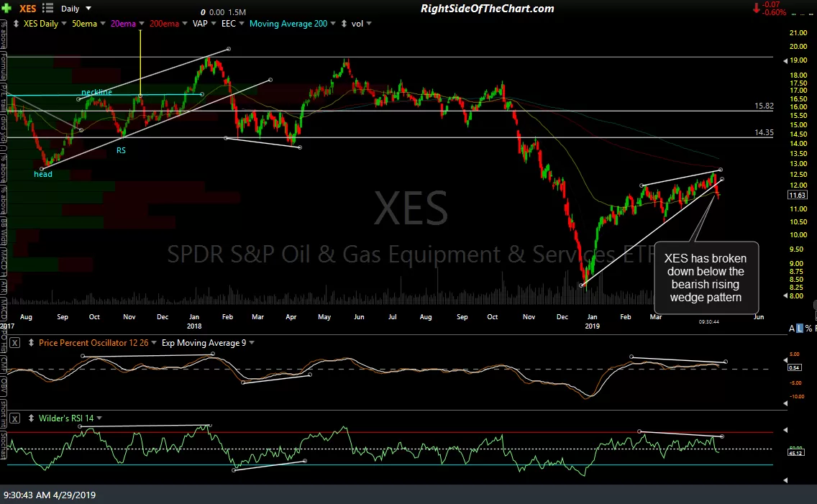The width and height of the screenshot is (817, 504).
Task: Click the move arrows before vol label
Action: [x=344, y=24]
